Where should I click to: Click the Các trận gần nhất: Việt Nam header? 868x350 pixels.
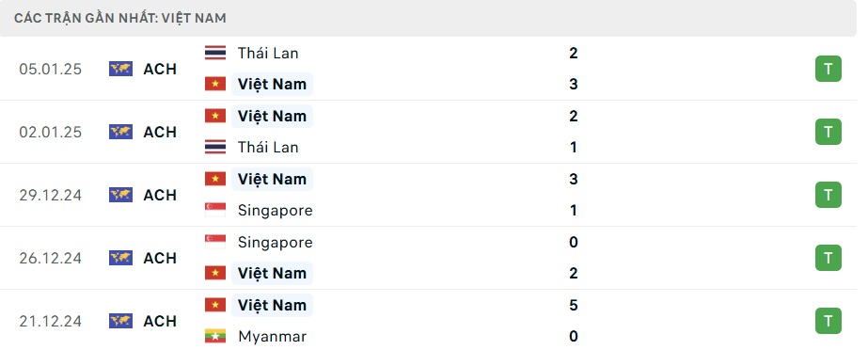[x=120, y=18]
